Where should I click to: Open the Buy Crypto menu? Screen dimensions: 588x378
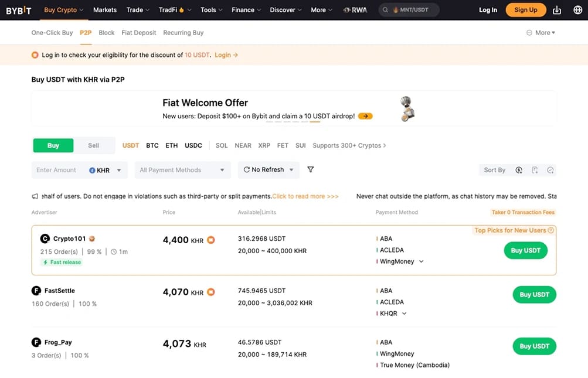(64, 10)
